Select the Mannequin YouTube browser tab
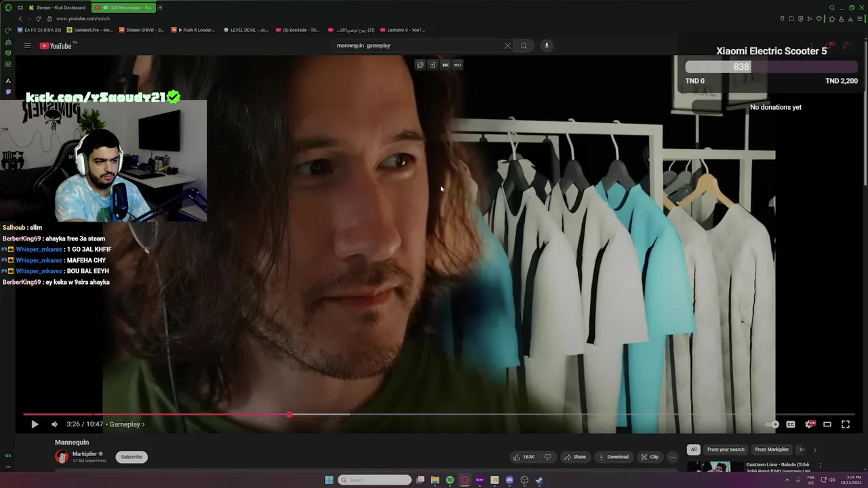 (x=123, y=7)
